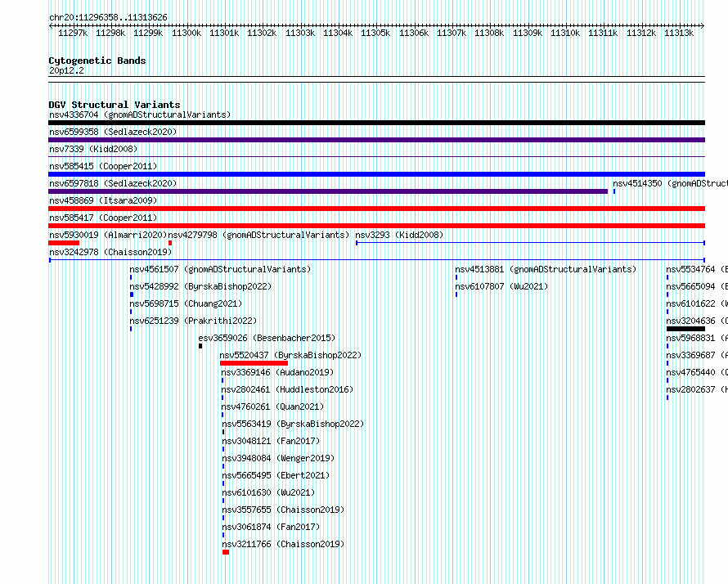
Task: Click the nsv5665094 variant label
Action: (x=697, y=286)
